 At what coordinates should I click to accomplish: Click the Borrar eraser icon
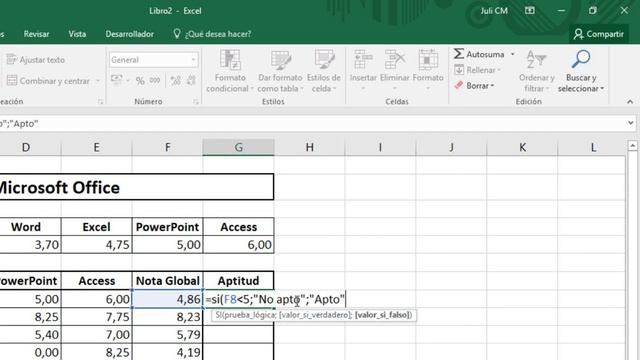click(x=459, y=85)
